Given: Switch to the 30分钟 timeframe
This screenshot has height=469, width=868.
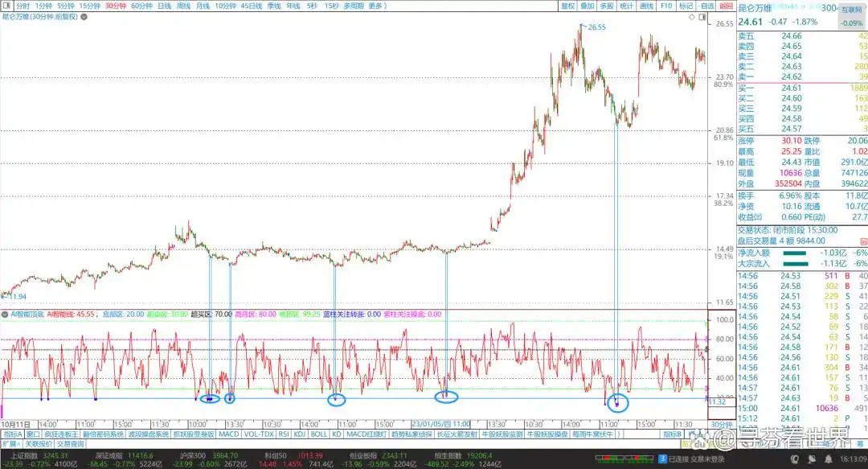Looking at the screenshot, I should (x=116, y=6).
